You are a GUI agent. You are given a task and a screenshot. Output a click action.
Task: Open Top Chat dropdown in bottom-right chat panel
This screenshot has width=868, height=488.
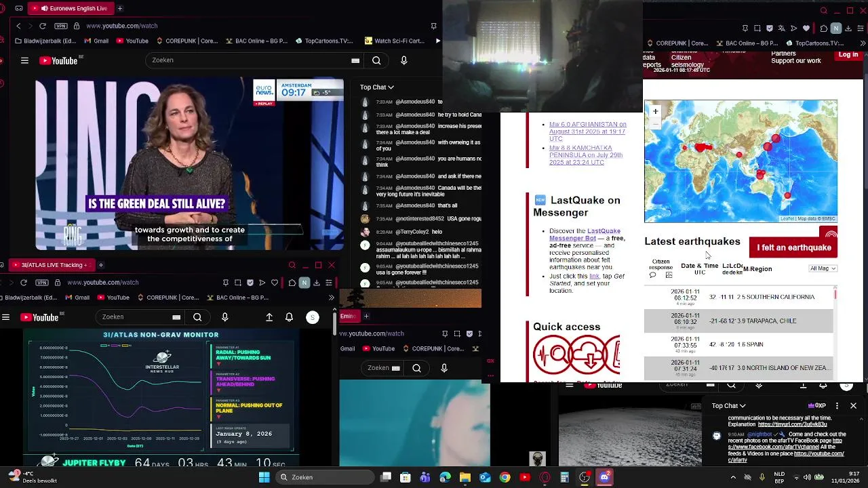(x=728, y=406)
